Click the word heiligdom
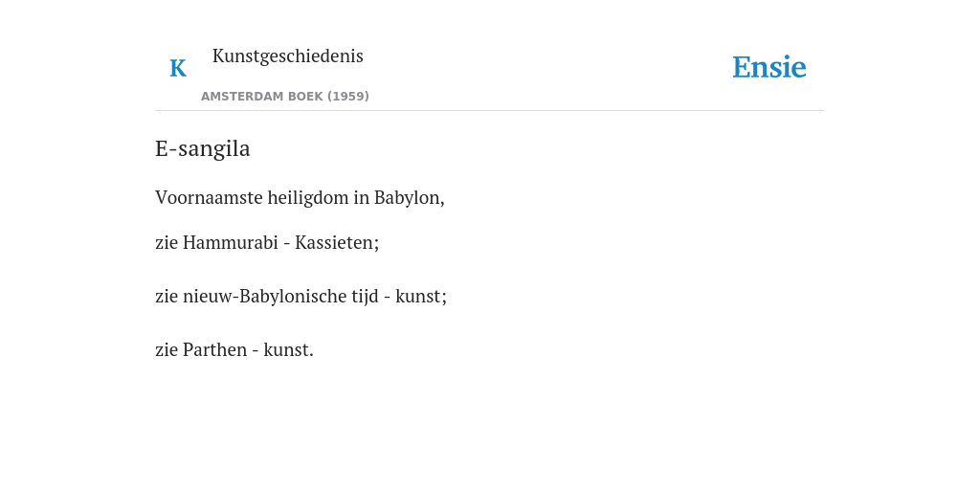The height and width of the screenshot is (490, 980). 308,198
